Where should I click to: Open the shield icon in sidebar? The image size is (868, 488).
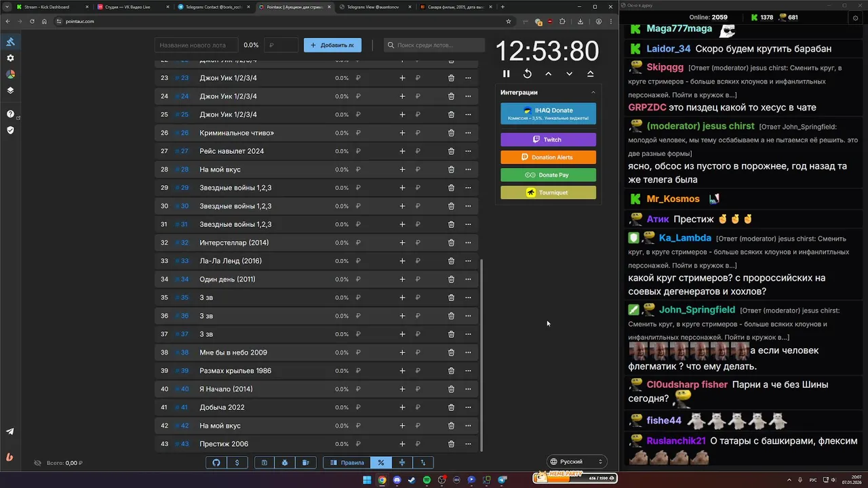click(10, 129)
